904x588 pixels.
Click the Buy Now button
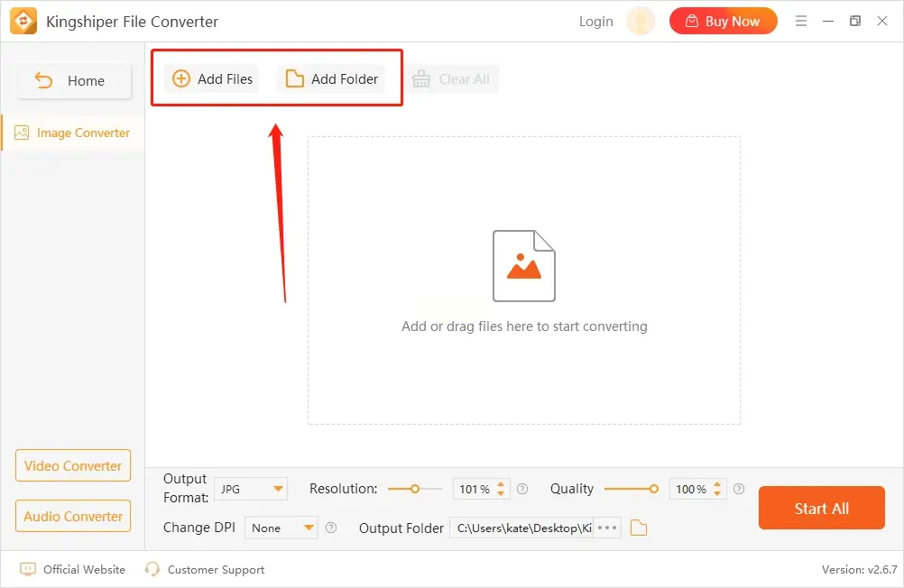click(x=723, y=22)
